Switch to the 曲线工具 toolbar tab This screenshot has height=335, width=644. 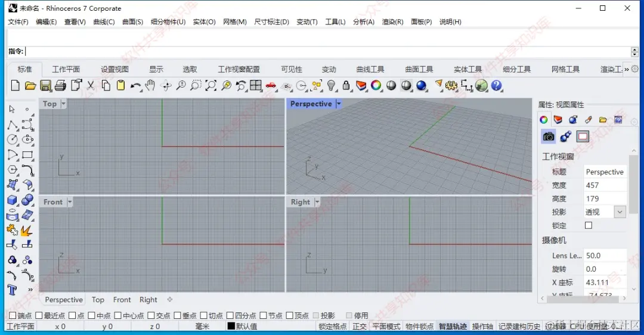click(370, 69)
